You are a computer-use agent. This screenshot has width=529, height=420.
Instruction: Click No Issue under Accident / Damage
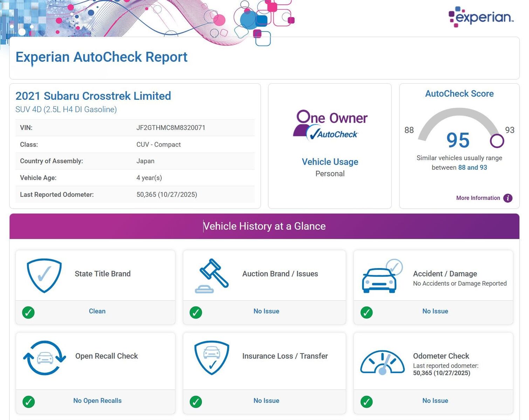click(435, 311)
